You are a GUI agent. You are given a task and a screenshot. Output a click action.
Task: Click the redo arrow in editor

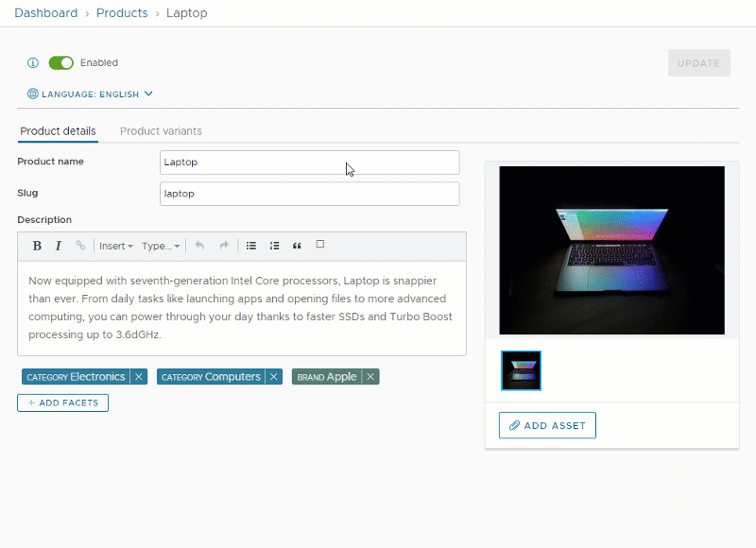(224, 246)
